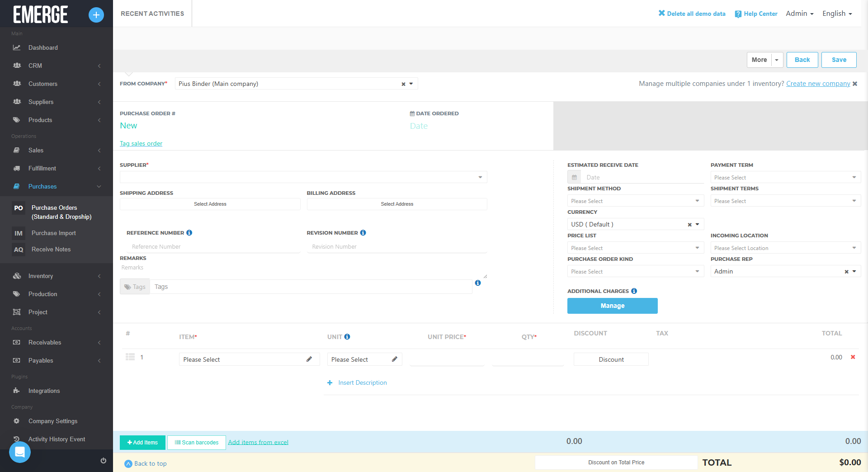The width and height of the screenshot is (868, 472).
Task: Click the line item drag handle icon
Action: pos(130,357)
